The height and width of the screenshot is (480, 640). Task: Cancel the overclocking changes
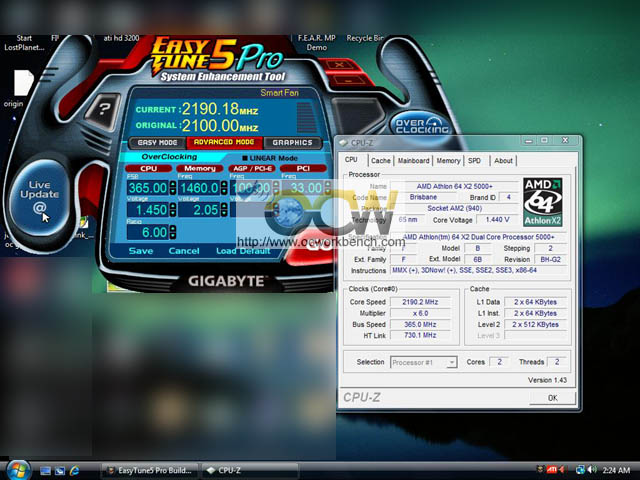(x=184, y=251)
